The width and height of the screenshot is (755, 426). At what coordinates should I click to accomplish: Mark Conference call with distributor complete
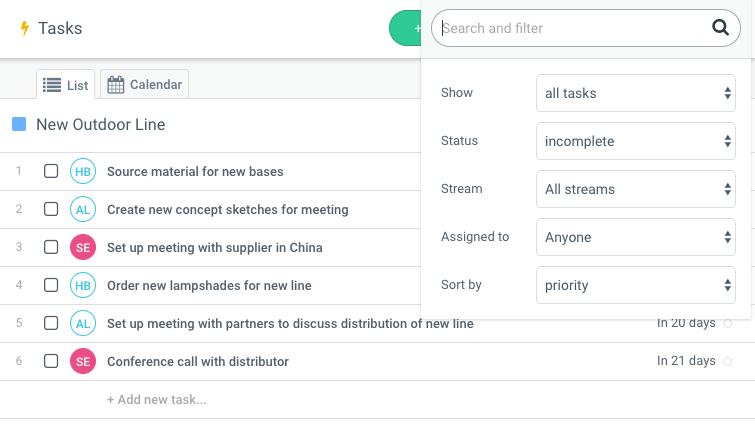pyautogui.click(x=51, y=361)
